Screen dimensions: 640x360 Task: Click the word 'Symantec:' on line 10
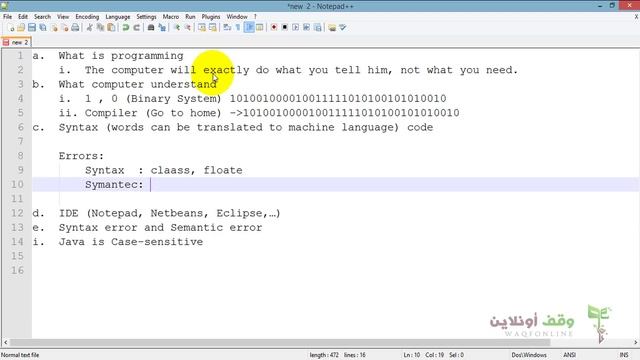(114, 184)
